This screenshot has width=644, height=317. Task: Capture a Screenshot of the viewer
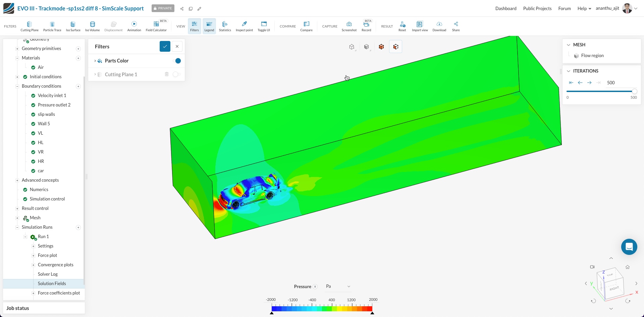pyautogui.click(x=349, y=26)
